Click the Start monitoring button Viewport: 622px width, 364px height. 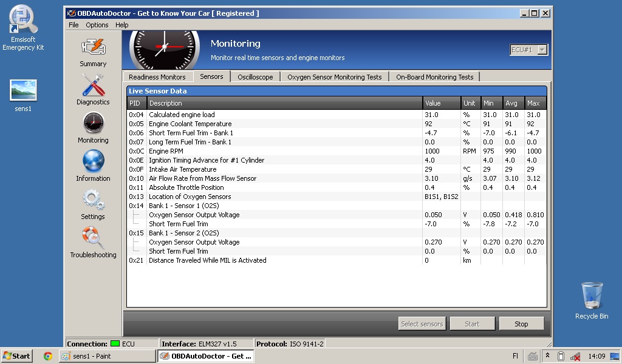pos(472,323)
